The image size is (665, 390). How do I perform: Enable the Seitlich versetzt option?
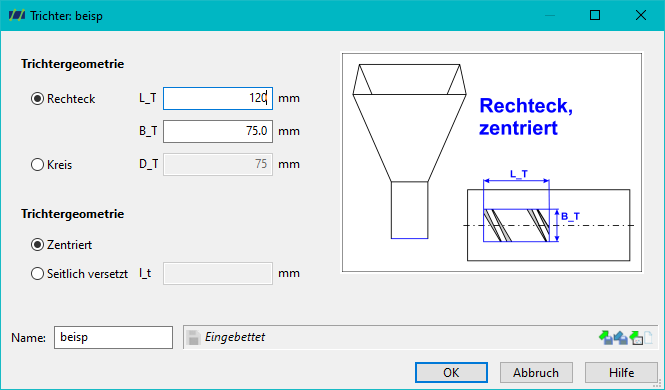[38, 274]
